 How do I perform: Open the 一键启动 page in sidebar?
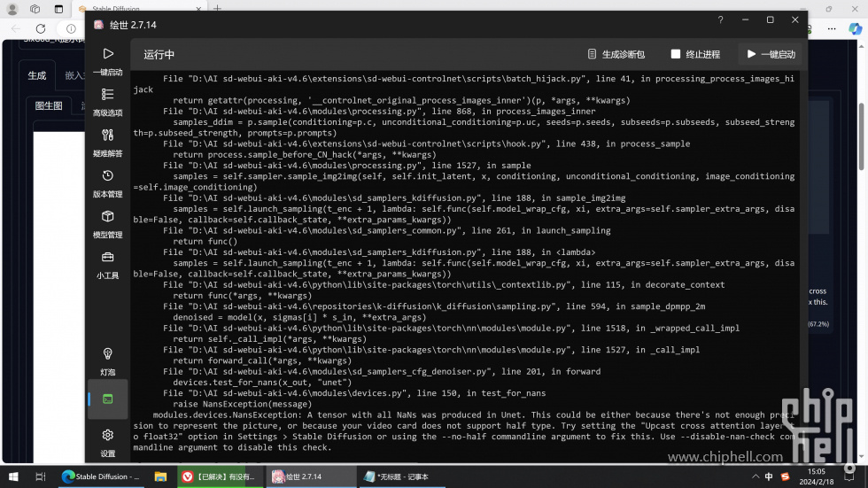pyautogui.click(x=107, y=61)
